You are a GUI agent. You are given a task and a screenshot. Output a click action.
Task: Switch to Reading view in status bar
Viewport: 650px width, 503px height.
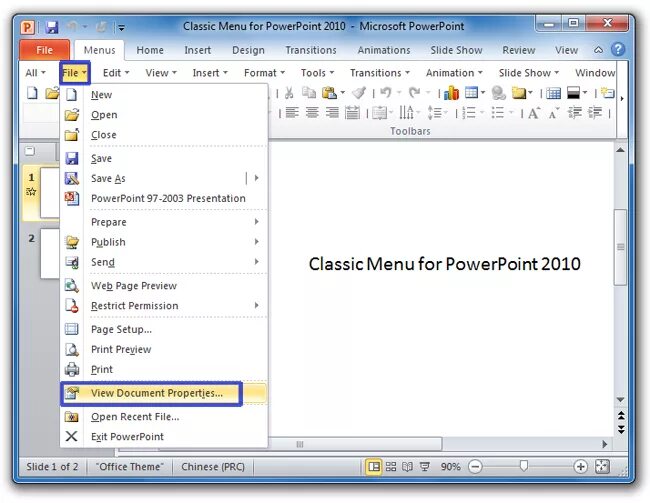tap(407, 467)
